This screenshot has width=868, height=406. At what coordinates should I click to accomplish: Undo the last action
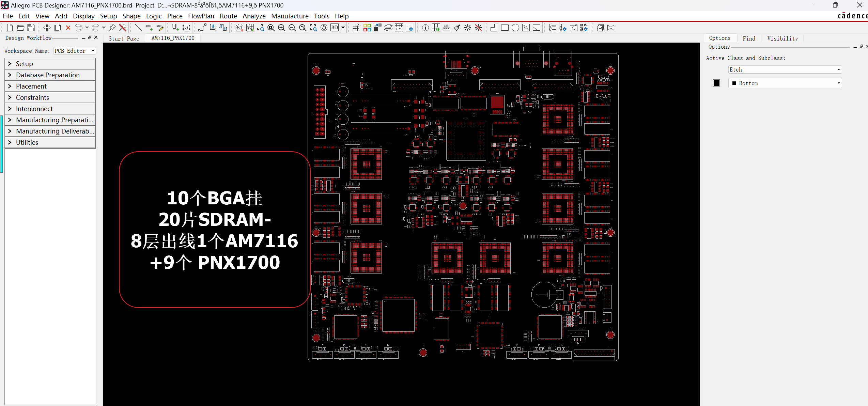[78, 28]
